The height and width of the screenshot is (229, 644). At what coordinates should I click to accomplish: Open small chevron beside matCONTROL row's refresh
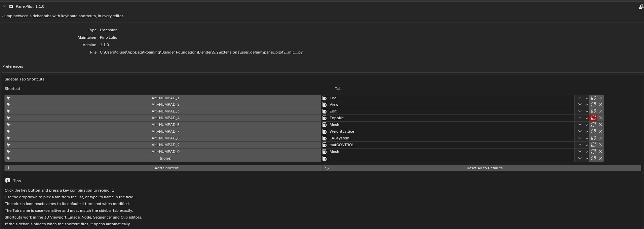tap(587, 145)
